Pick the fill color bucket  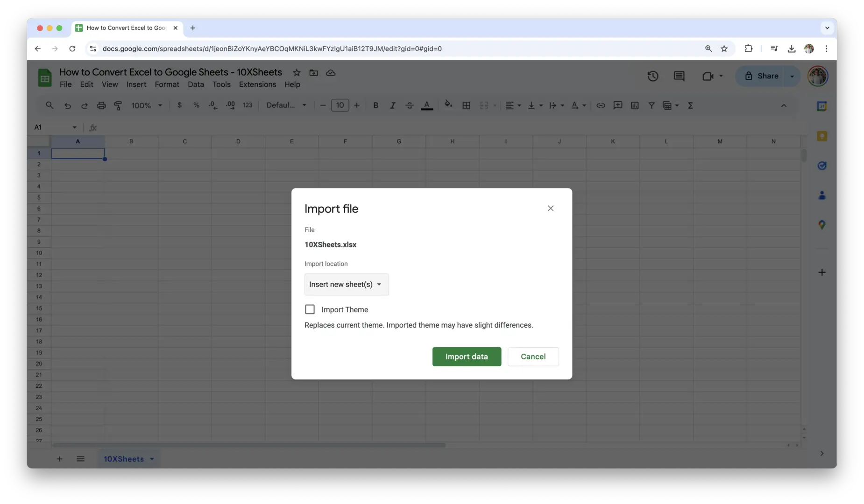tap(448, 105)
